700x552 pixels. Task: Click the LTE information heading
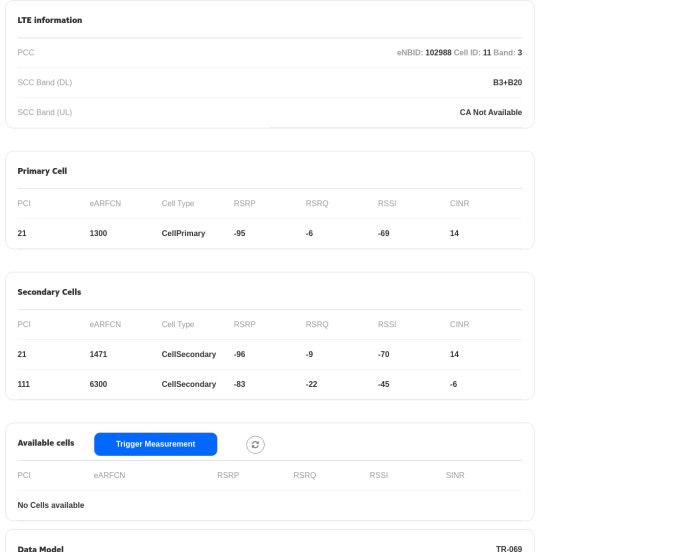tap(50, 20)
